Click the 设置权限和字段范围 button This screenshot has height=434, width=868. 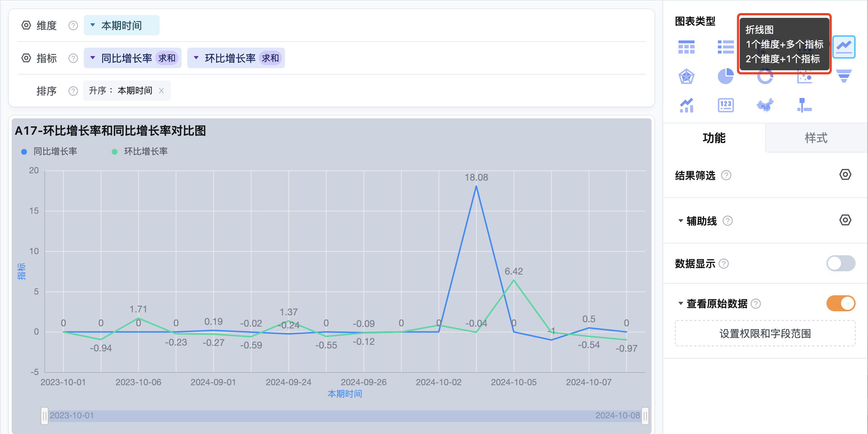click(x=765, y=334)
